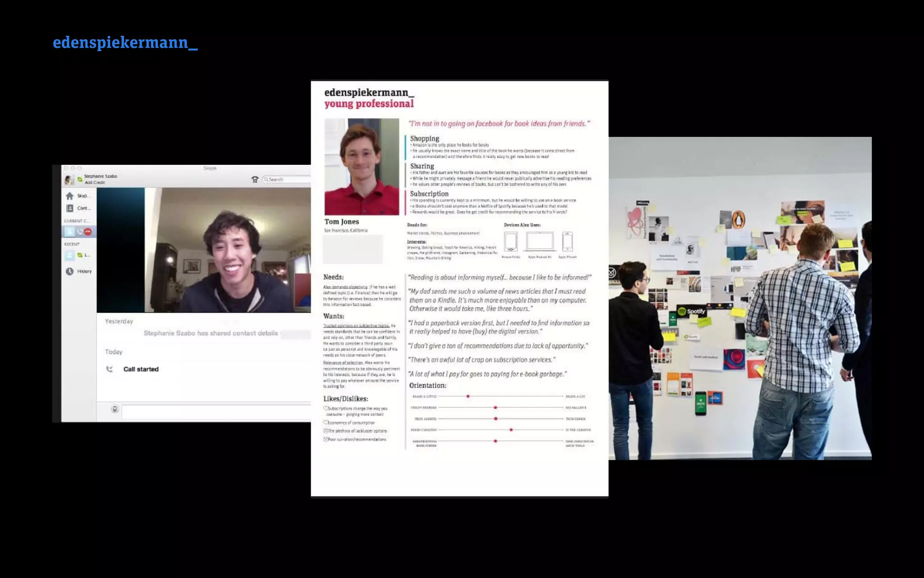Click the green online status icon
This screenshot has width=924, height=578.
tap(80, 179)
